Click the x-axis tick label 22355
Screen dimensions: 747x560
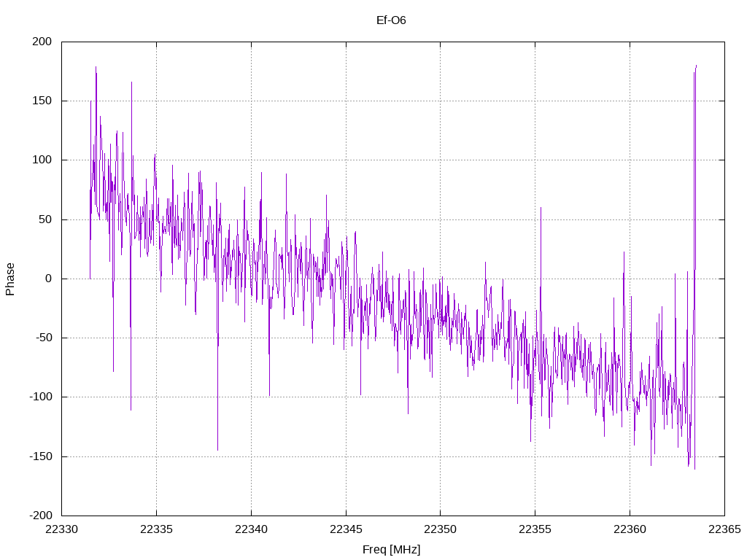click(535, 529)
